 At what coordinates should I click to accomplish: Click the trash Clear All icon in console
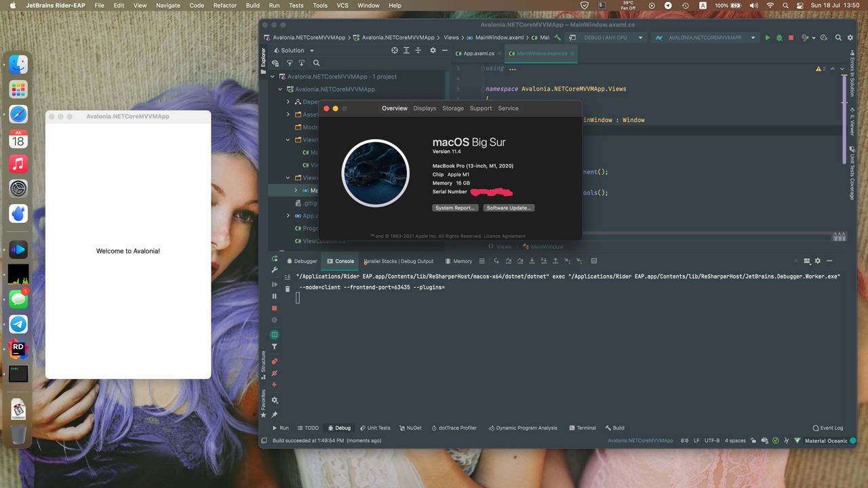coord(288,289)
